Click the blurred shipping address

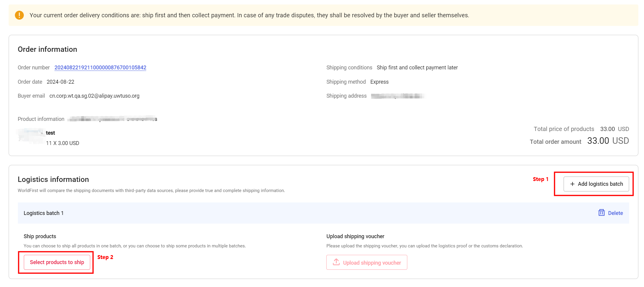pos(398,96)
